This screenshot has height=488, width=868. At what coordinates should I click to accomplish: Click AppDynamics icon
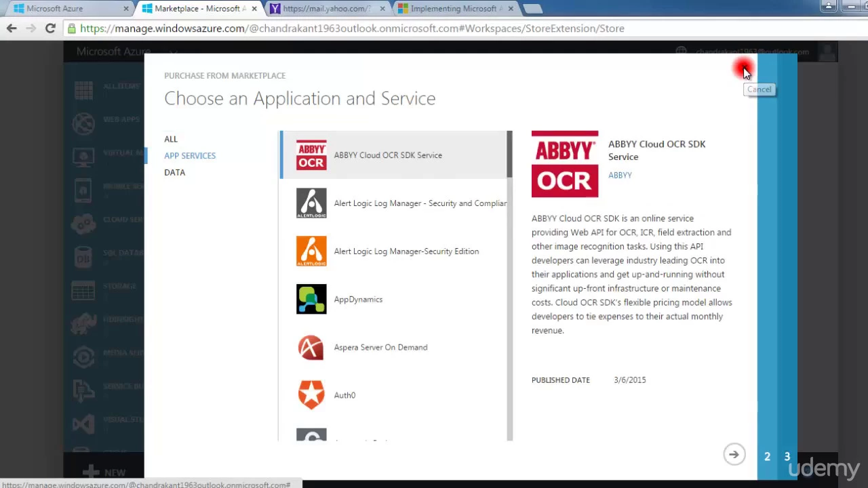311,299
